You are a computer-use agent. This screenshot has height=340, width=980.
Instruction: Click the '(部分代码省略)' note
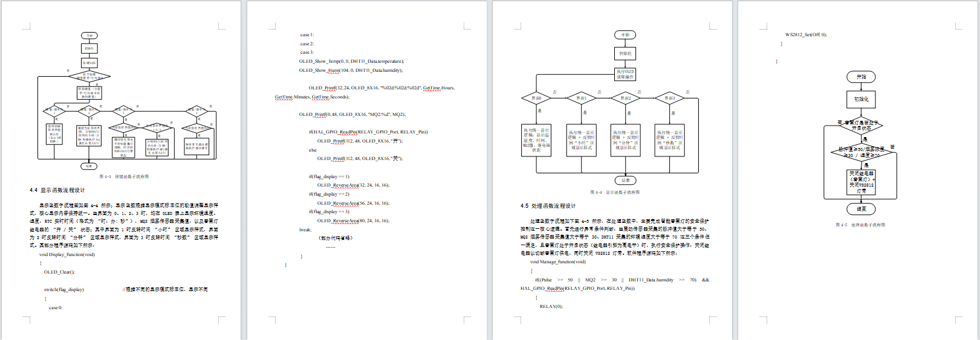click(x=335, y=238)
